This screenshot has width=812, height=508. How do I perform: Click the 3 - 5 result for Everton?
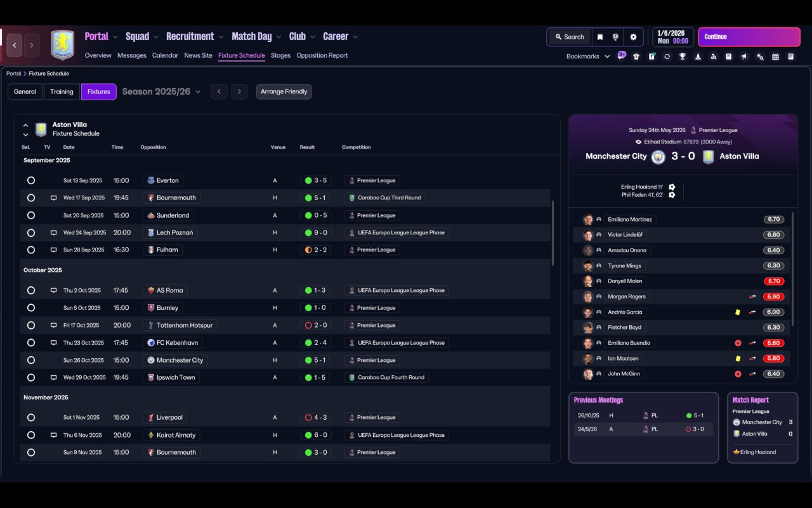coord(315,180)
